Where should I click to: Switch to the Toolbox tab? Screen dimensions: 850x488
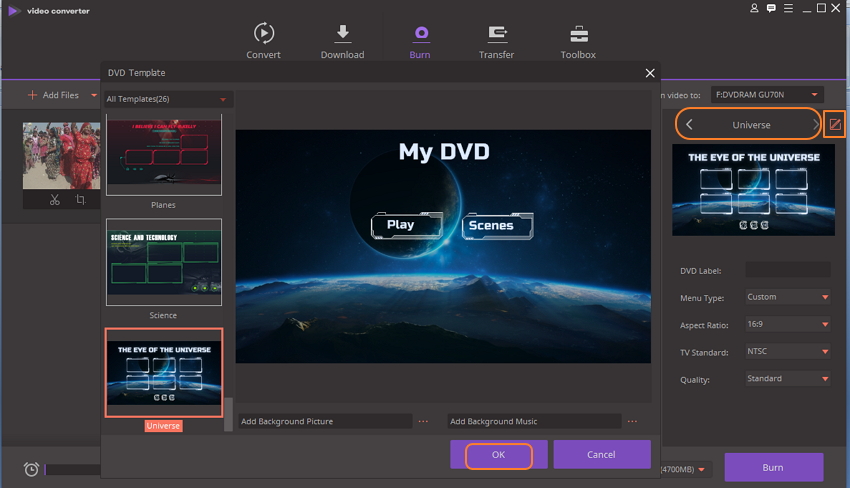click(x=578, y=41)
